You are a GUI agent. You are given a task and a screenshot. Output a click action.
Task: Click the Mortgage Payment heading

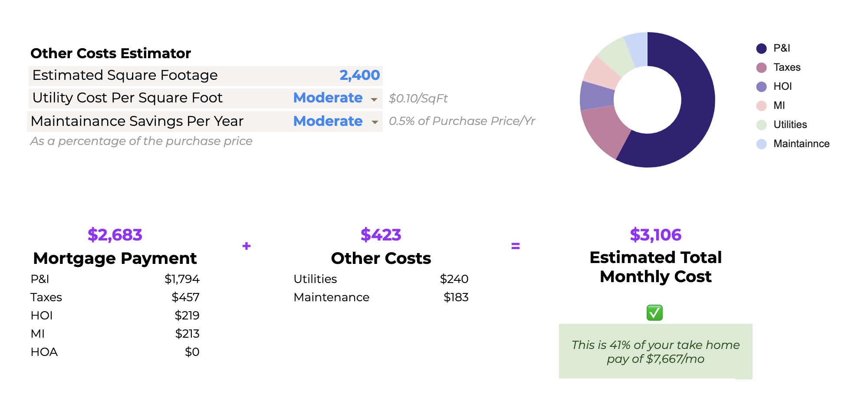click(115, 258)
